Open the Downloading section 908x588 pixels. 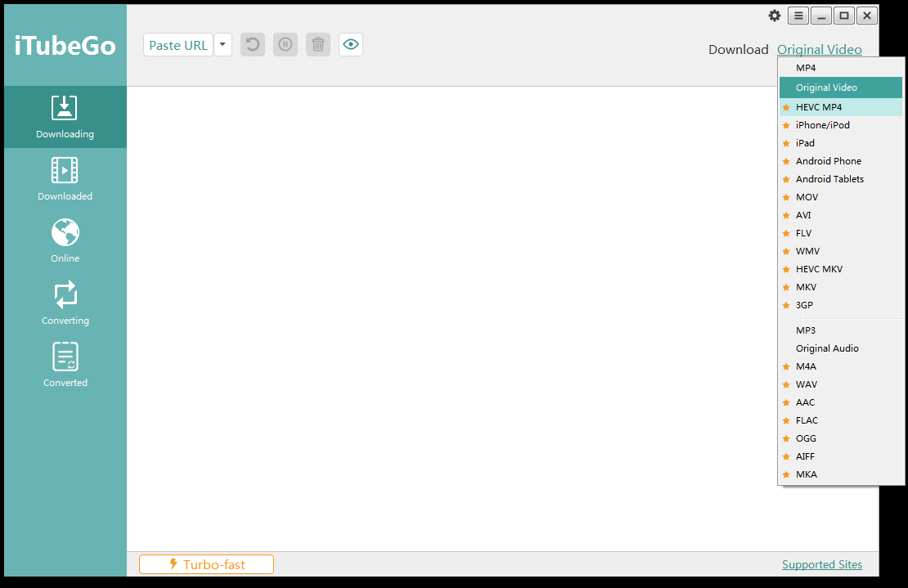(65, 117)
